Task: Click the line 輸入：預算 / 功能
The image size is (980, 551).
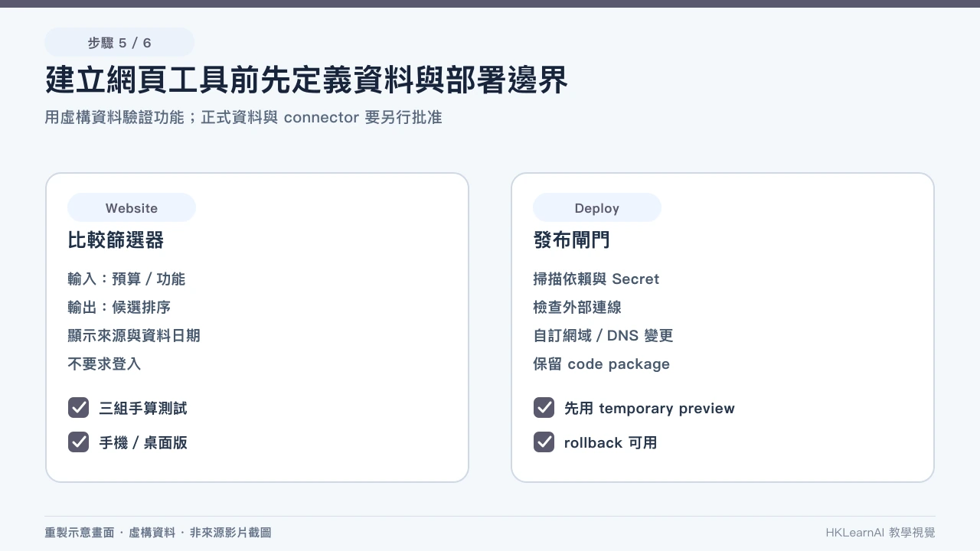Action: (x=126, y=279)
